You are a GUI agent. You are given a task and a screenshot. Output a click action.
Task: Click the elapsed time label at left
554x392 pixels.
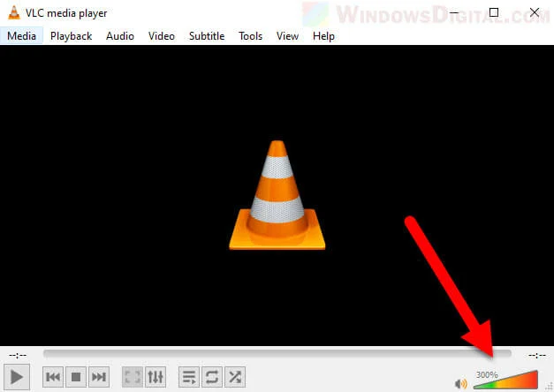[18, 355]
